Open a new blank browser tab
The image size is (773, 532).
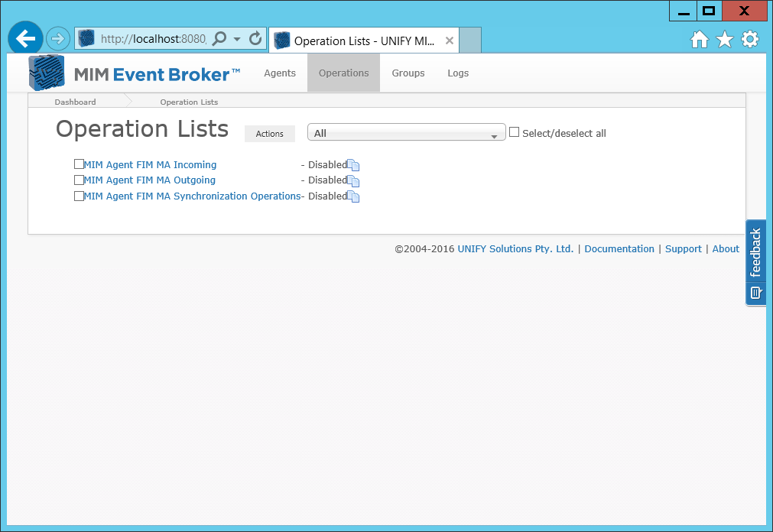469,41
